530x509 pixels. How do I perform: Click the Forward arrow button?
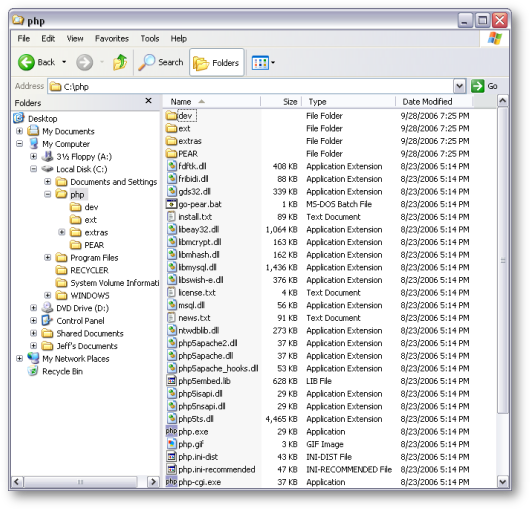(84, 63)
